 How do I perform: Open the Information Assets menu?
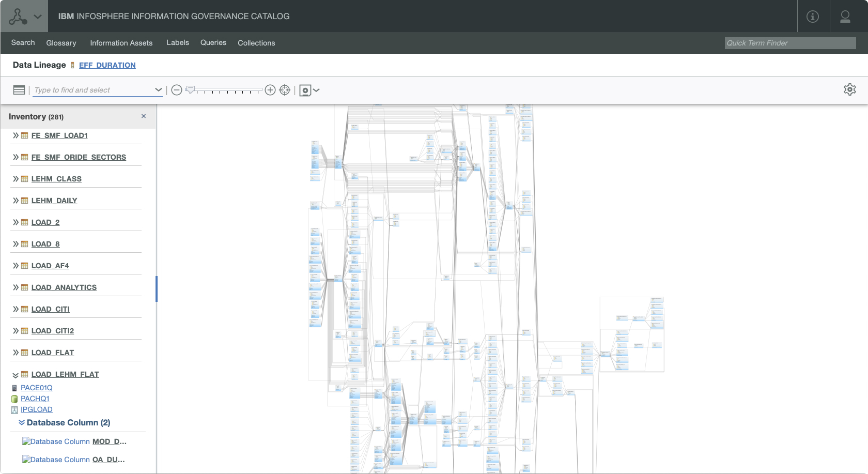pyautogui.click(x=121, y=43)
